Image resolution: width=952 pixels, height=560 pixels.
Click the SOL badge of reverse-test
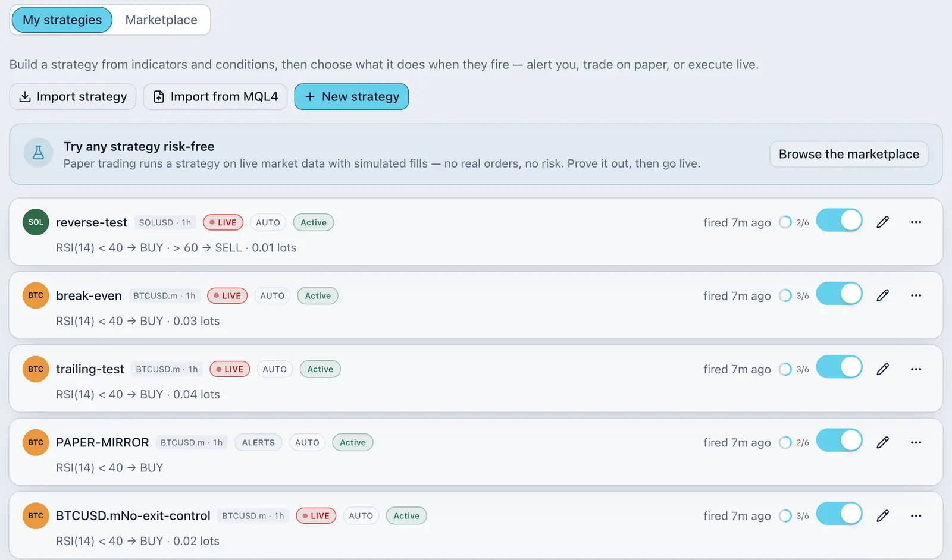tap(36, 222)
